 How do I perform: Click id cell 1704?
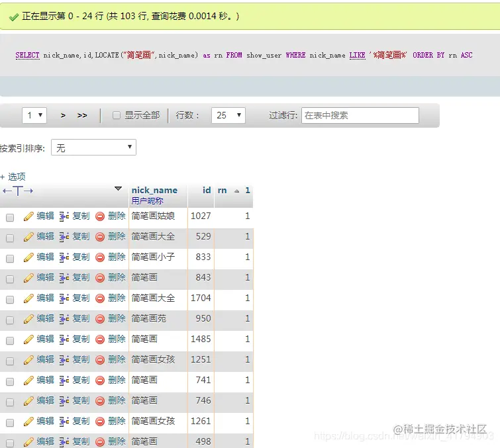(201, 298)
